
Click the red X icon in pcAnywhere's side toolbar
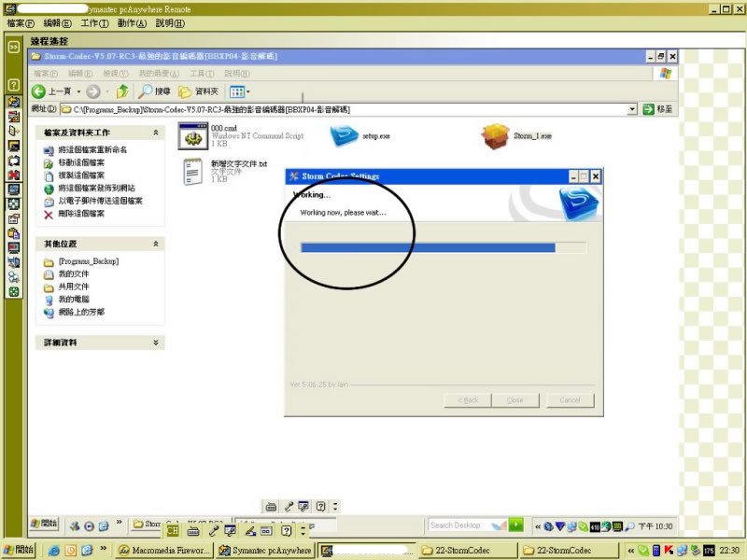click(x=13, y=175)
